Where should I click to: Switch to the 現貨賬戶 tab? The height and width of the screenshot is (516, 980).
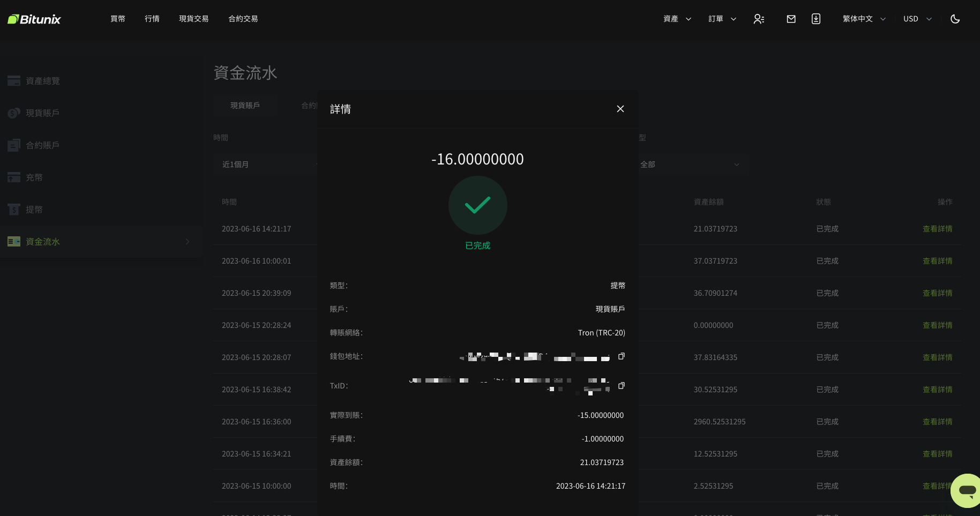(x=245, y=106)
